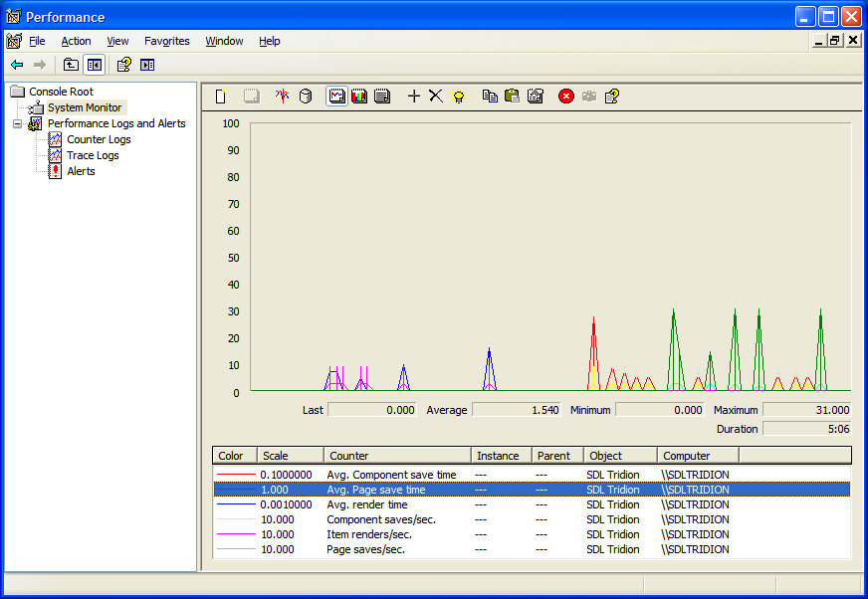The width and height of the screenshot is (868, 599).
Task: Delete selected counter with X icon
Action: (436, 97)
